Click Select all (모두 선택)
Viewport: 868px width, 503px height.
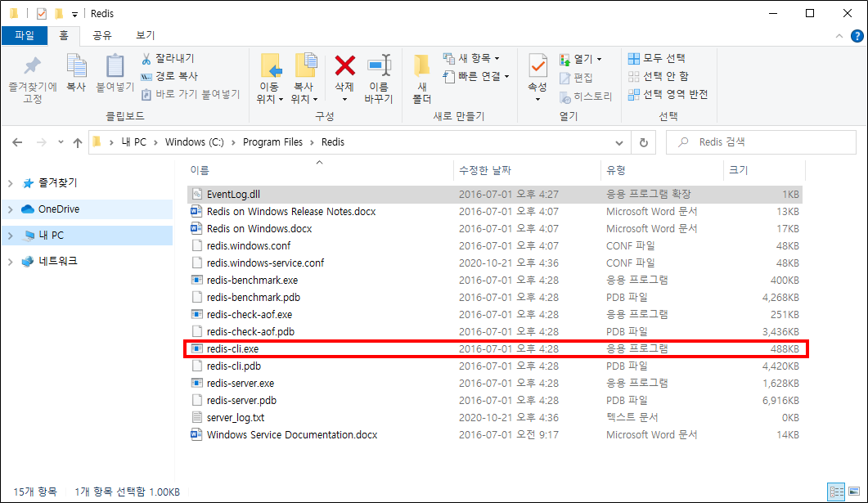[657, 58]
